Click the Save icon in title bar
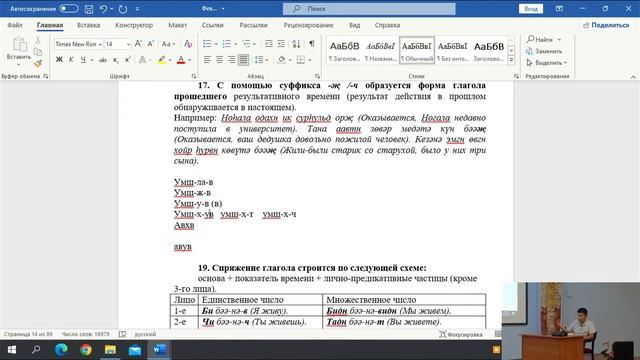 pyautogui.click(x=89, y=9)
